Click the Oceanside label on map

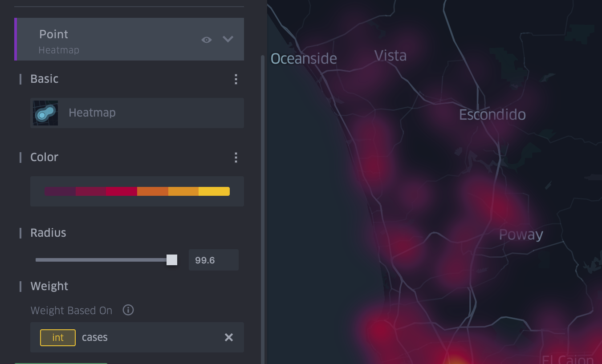[x=304, y=59]
